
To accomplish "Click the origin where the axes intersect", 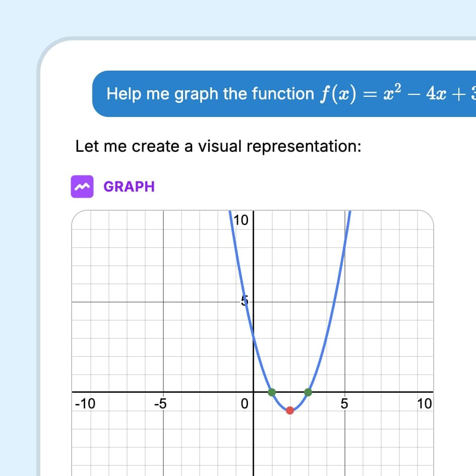I will (x=254, y=392).
